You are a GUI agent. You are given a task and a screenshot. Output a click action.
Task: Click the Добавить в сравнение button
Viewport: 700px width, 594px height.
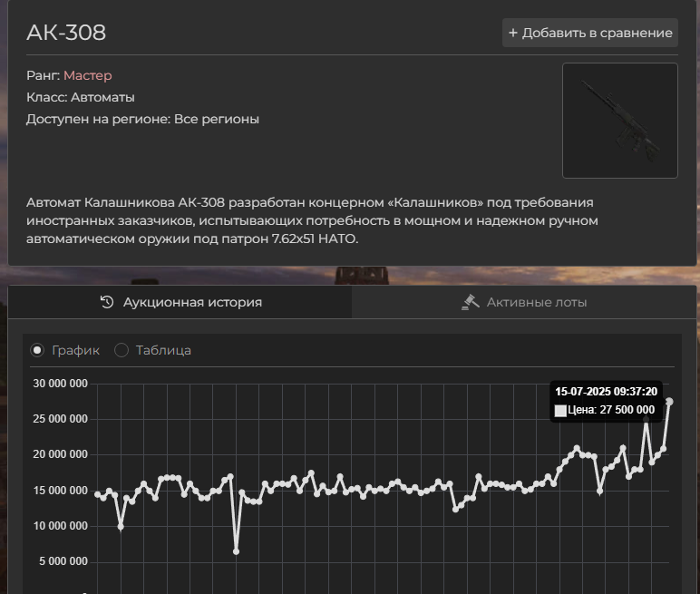pos(590,33)
